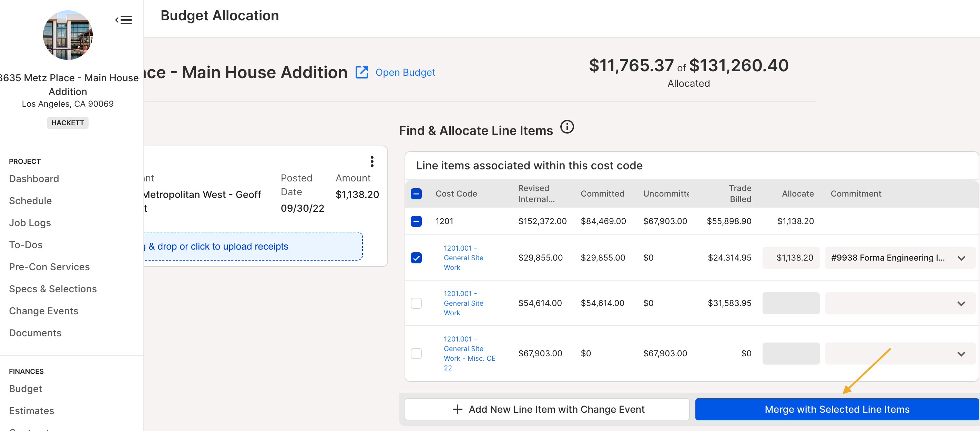Click the Open Budget external link icon
Image resolution: width=980 pixels, height=431 pixels.
click(x=361, y=72)
